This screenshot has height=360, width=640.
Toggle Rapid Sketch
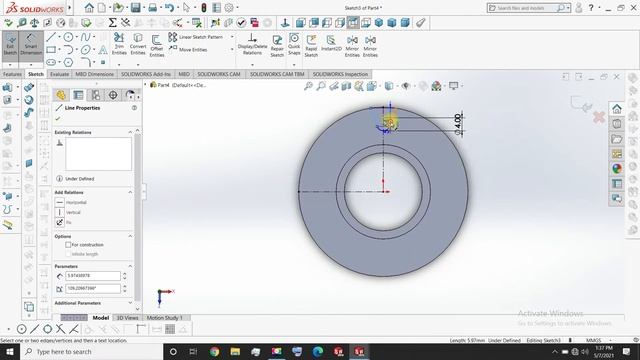point(311,45)
